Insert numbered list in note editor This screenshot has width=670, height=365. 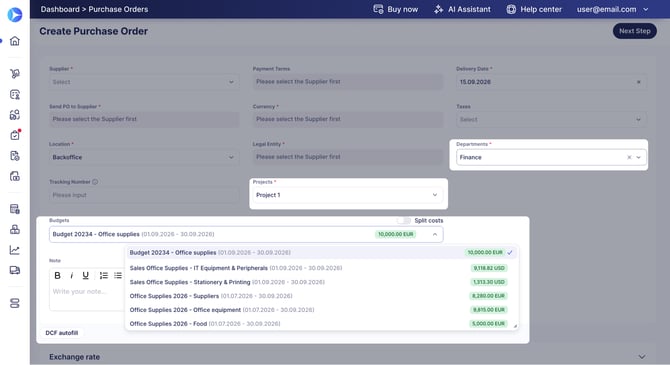coord(103,276)
